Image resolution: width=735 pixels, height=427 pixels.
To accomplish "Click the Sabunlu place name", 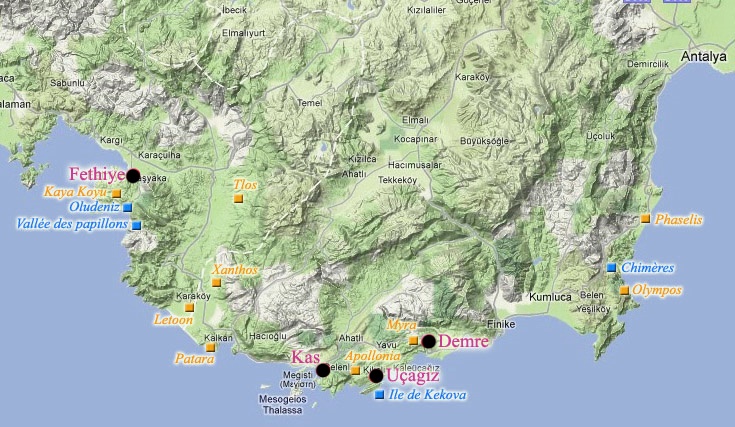I will (x=68, y=83).
